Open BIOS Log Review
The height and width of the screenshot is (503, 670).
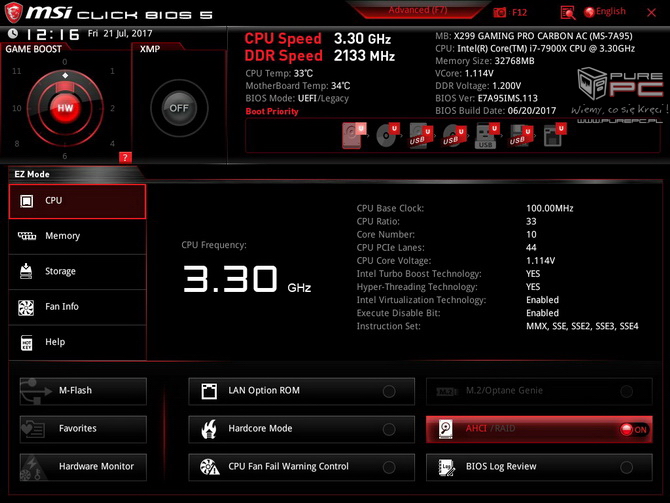pos(539,467)
